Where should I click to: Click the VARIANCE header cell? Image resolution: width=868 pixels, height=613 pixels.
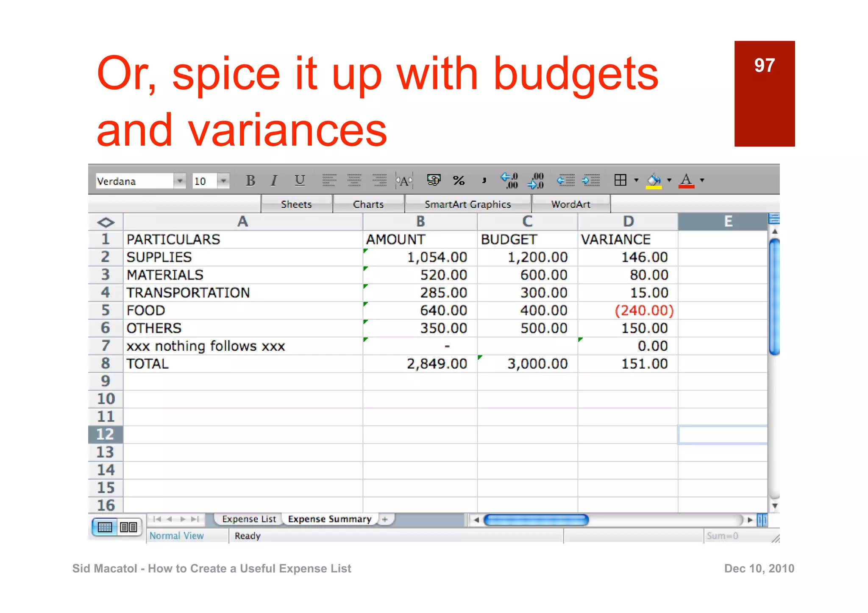click(628, 239)
